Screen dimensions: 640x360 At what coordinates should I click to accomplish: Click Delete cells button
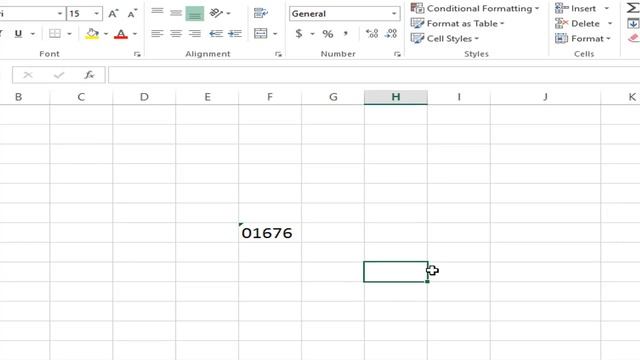tap(578, 24)
